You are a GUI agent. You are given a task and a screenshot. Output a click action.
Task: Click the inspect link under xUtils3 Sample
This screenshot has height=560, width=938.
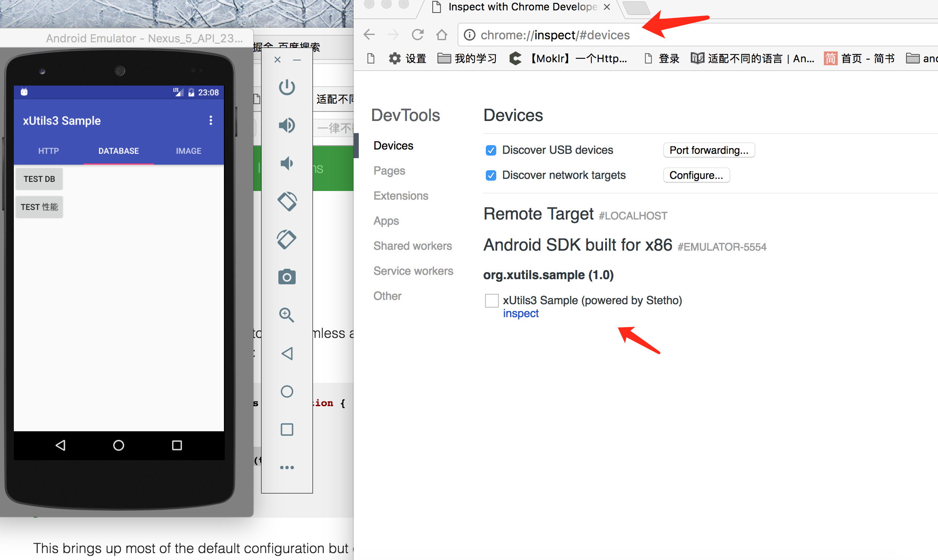tap(520, 313)
